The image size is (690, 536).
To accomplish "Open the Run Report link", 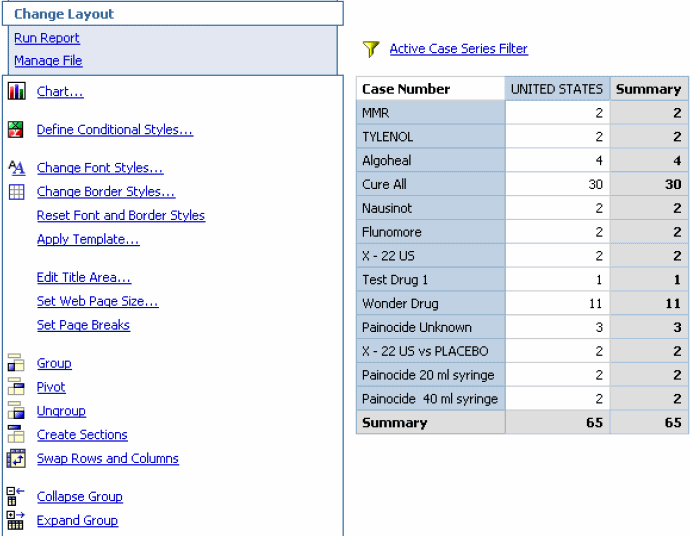I will [47, 38].
